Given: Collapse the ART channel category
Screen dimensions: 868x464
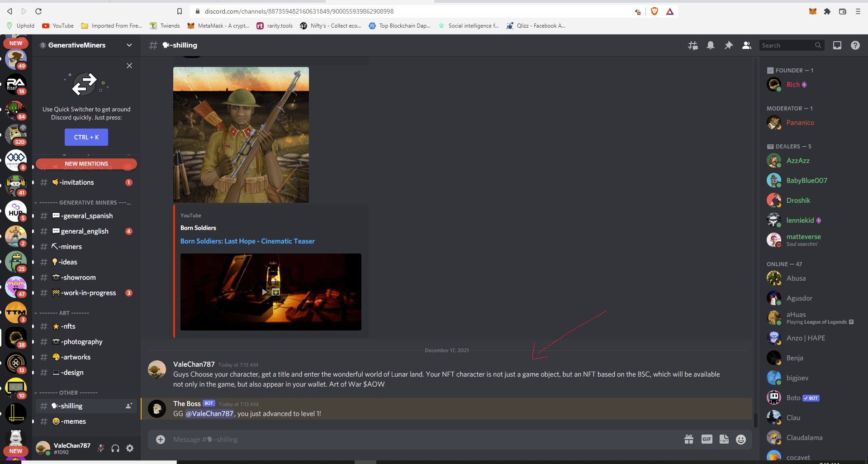Looking at the screenshot, I should tap(62, 313).
